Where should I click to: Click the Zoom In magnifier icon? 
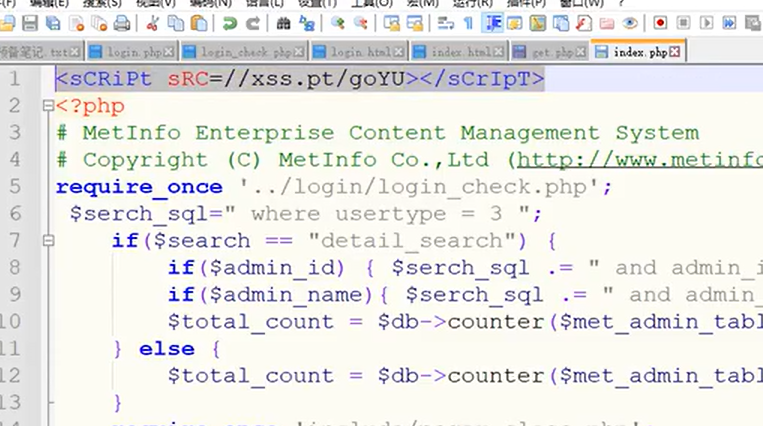pos(337,23)
